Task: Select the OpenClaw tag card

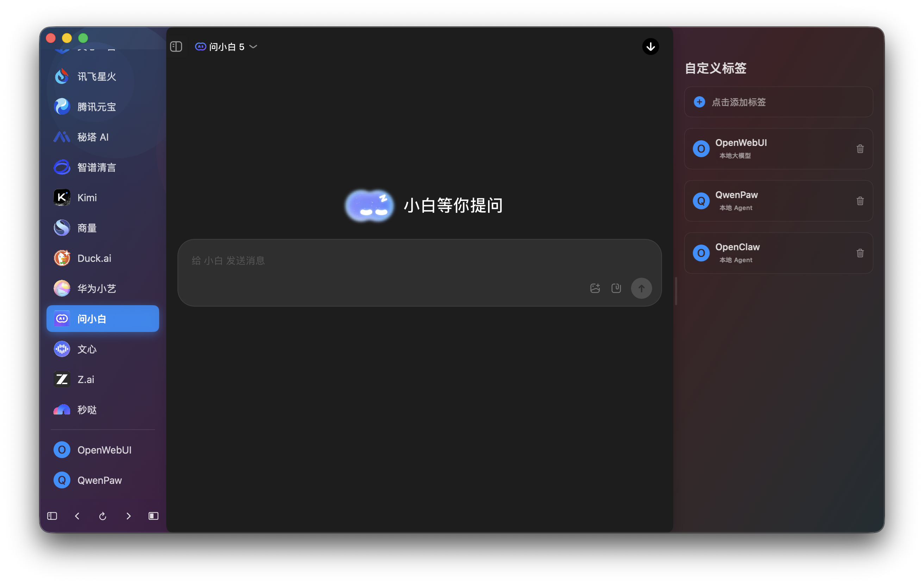Action: pos(778,253)
